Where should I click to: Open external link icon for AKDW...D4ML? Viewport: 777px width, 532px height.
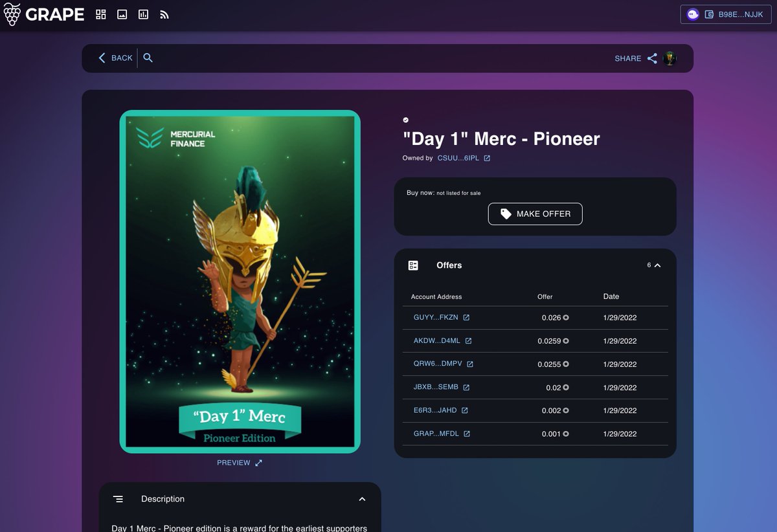coord(468,341)
